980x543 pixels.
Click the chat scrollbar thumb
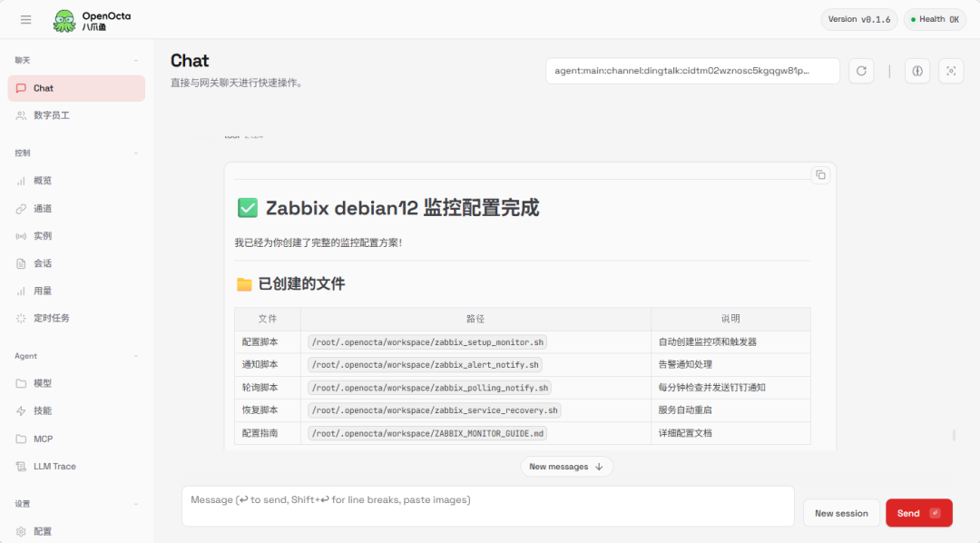click(954, 435)
